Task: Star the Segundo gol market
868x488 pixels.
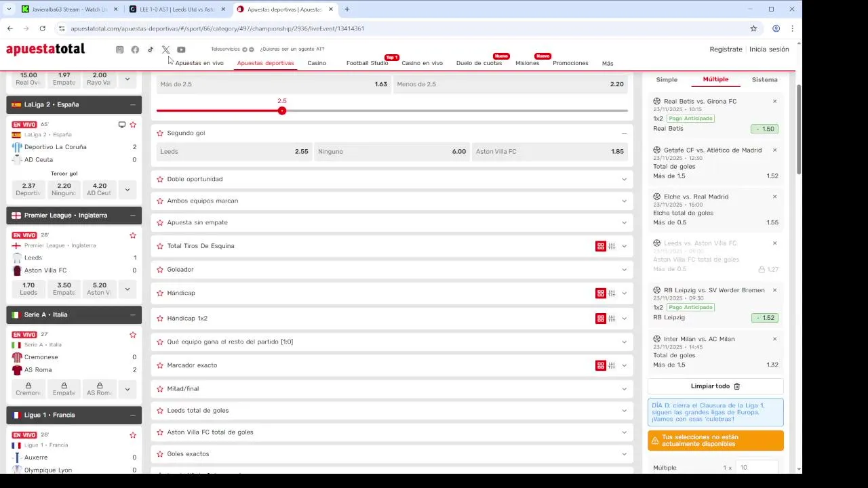Action: click(160, 133)
